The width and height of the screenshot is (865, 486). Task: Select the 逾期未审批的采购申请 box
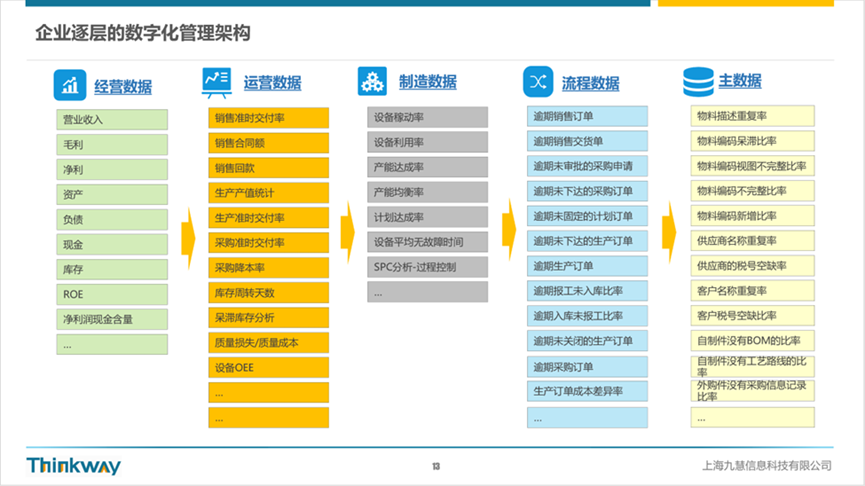(588, 166)
